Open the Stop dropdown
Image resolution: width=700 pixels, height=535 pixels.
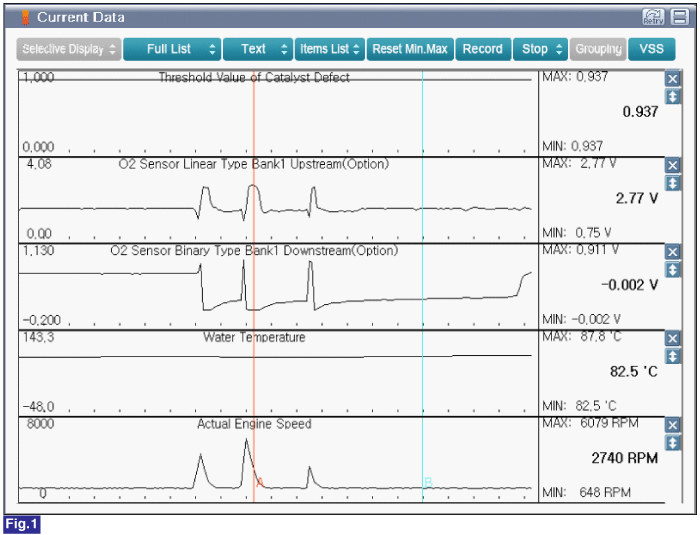click(x=540, y=49)
